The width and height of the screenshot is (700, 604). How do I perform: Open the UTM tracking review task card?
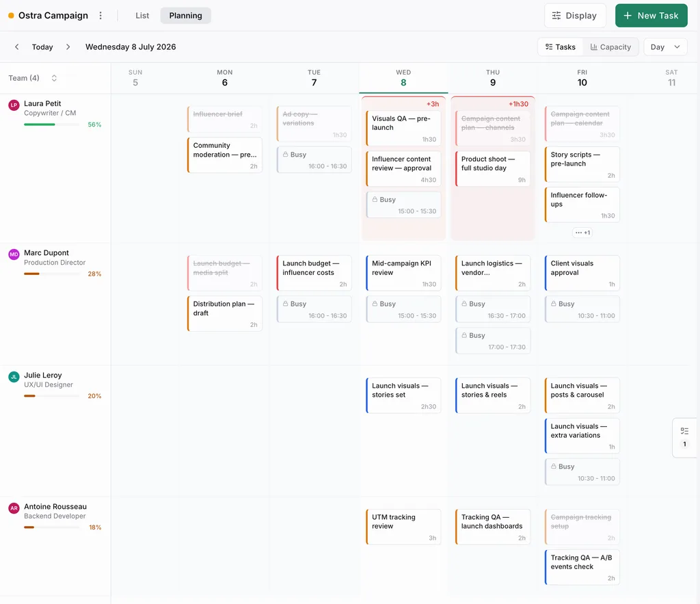coord(403,527)
